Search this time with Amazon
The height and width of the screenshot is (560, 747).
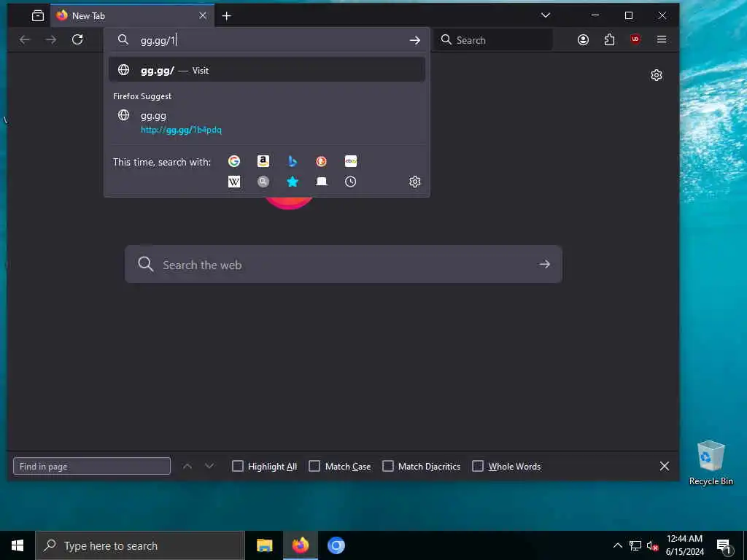[263, 161]
